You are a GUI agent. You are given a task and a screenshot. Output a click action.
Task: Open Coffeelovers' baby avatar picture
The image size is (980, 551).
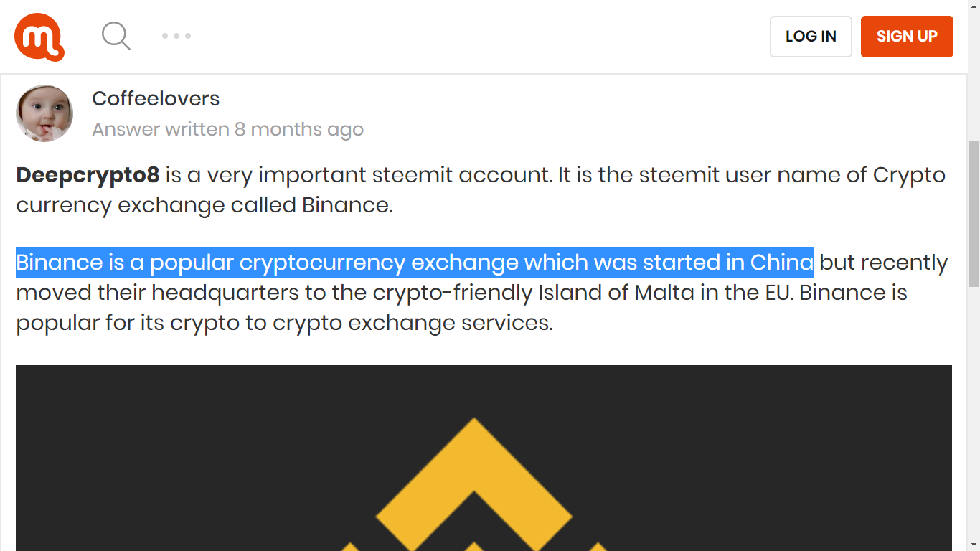[x=44, y=113]
